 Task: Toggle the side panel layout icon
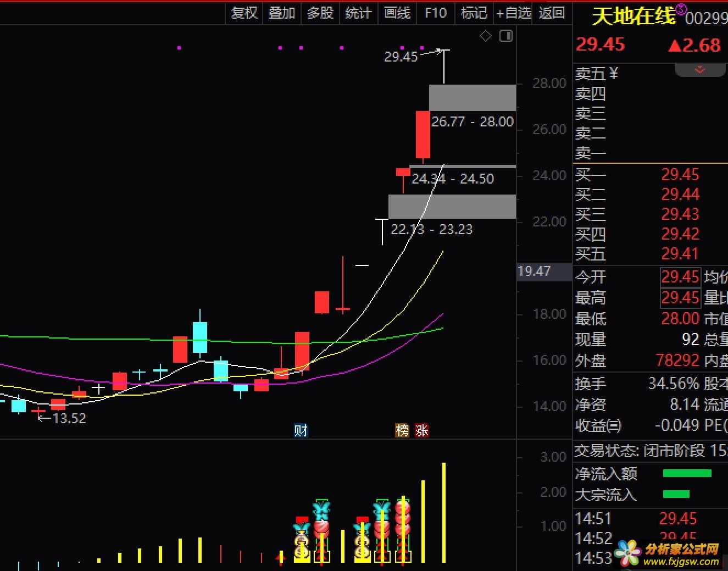[x=506, y=36]
